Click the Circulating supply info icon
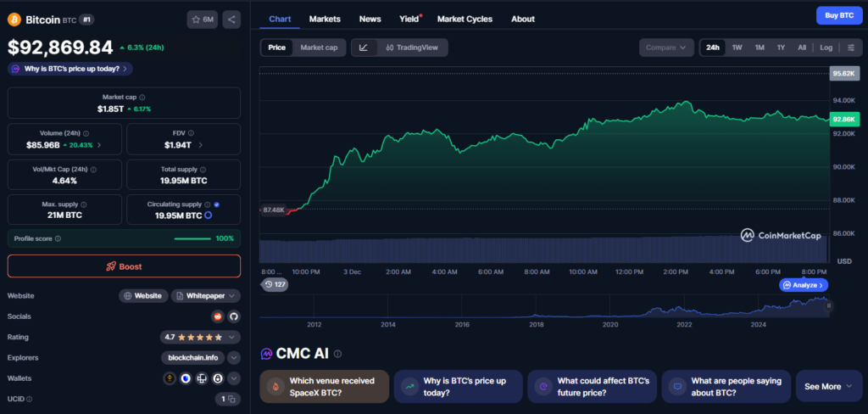 207,204
